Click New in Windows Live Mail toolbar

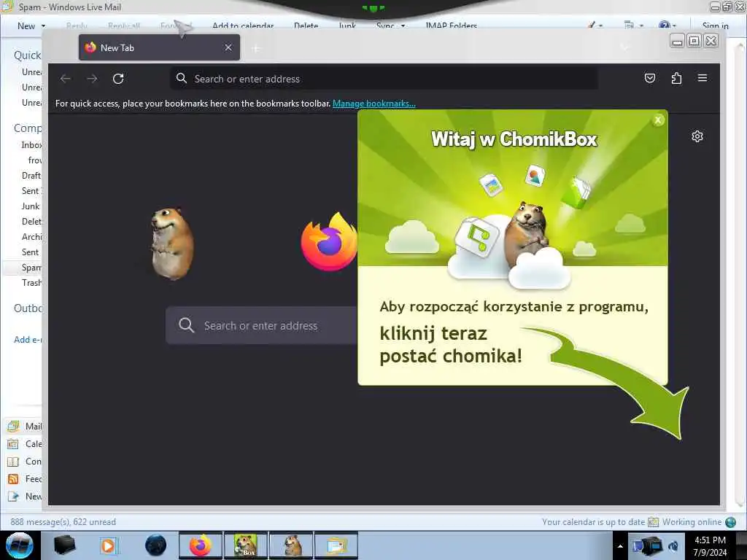click(x=26, y=26)
